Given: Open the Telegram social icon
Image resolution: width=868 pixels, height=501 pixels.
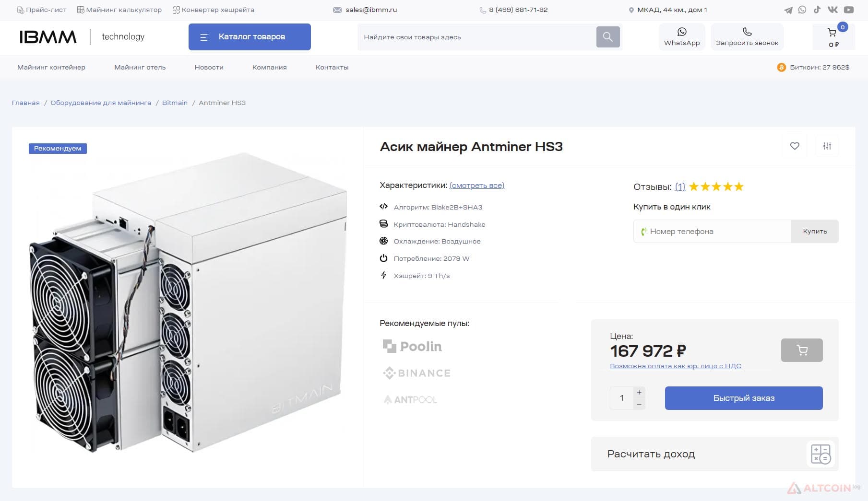Looking at the screenshot, I should coord(788,10).
